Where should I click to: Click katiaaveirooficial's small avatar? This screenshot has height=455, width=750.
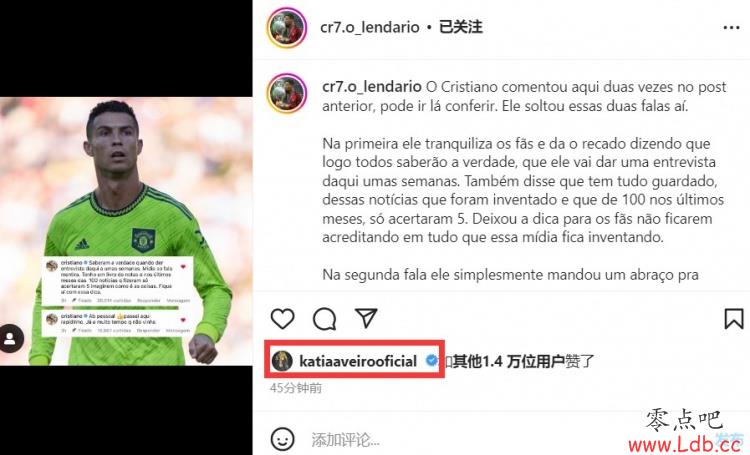tap(282, 361)
